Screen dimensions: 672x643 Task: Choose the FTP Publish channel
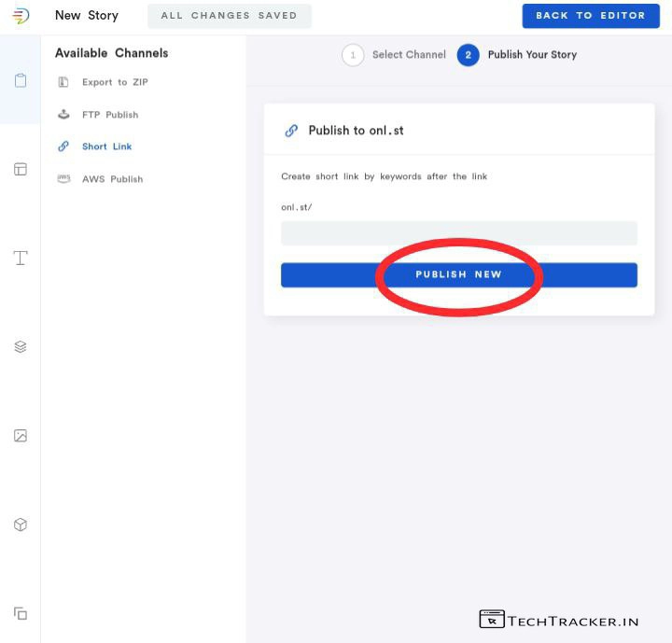(x=109, y=115)
